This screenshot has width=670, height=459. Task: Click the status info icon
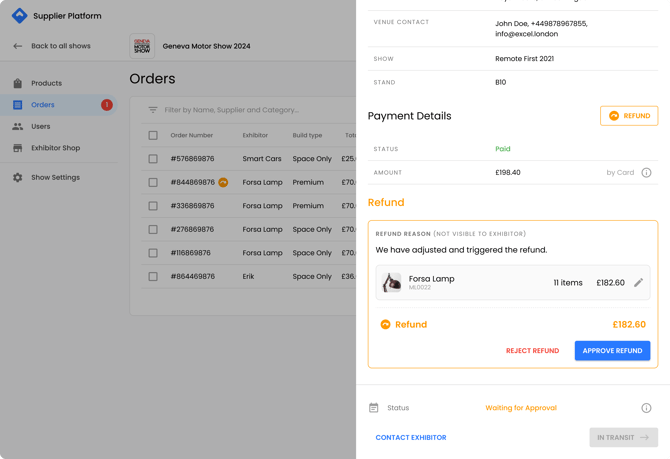click(646, 408)
